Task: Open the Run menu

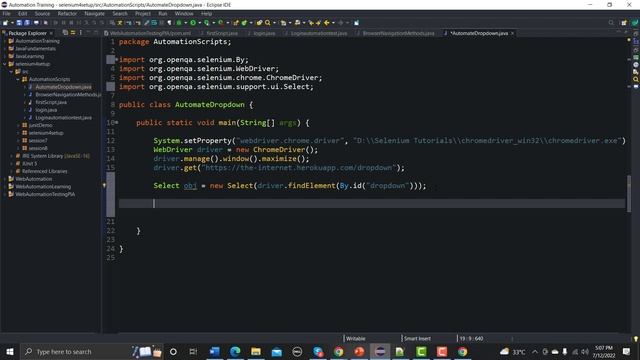Action: (x=162, y=13)
